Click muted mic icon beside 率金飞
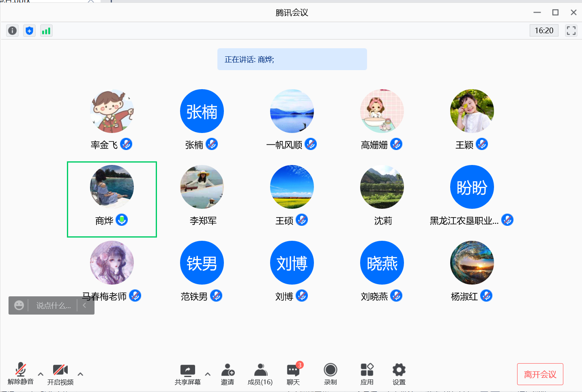This screenshot has height=392, width=582. click(126, 144)
